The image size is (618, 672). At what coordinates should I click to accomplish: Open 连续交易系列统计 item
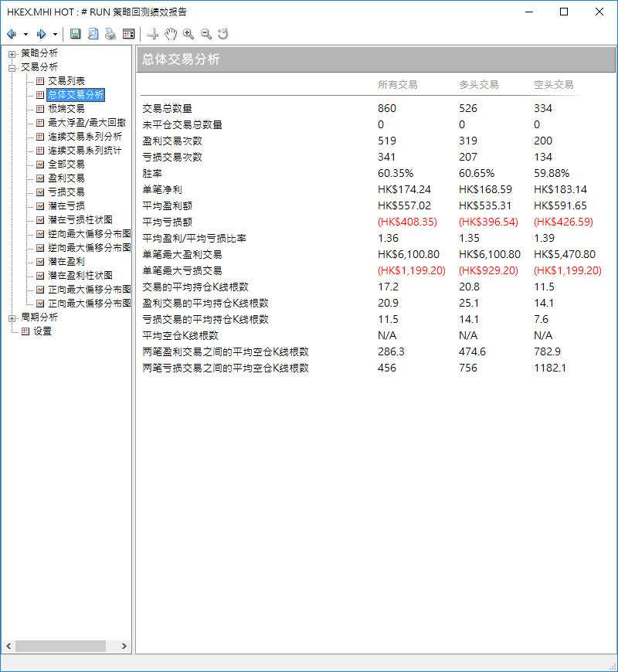[85, 151]
